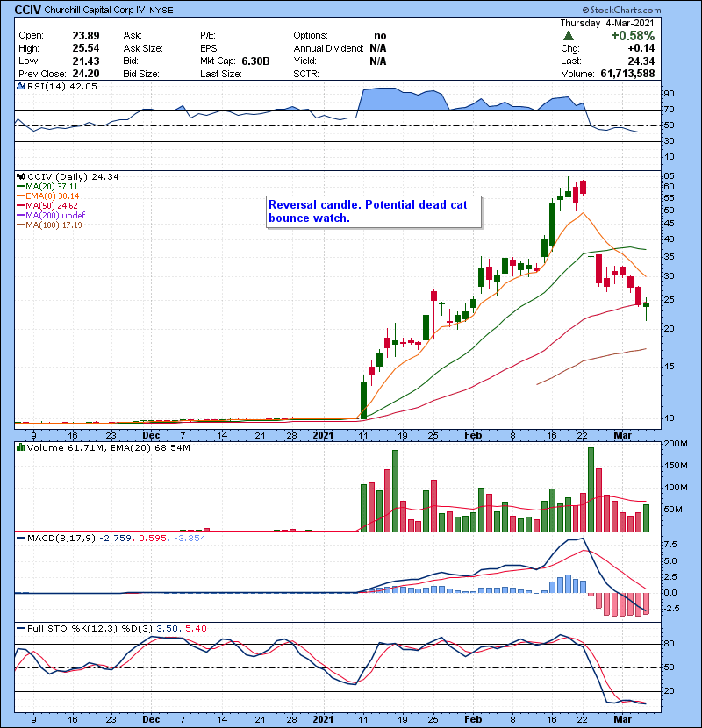The image size is (702, 728).
Task: Click the stochastic %K value 3.50
Action: [167, 628]
